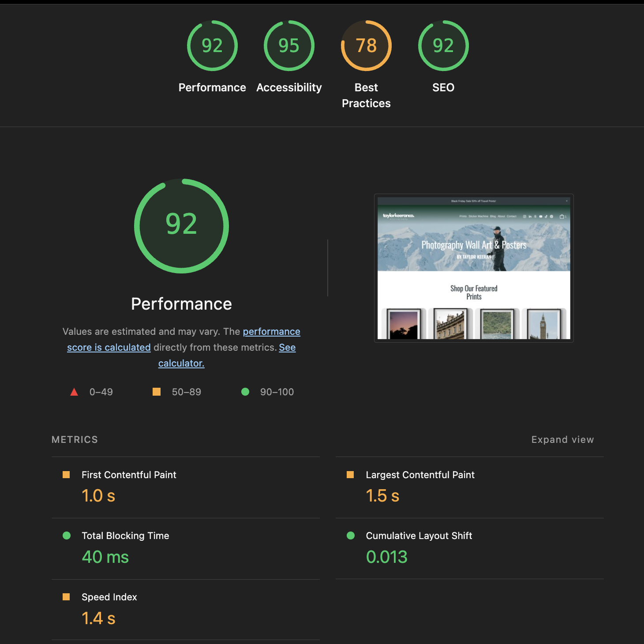Click the Behance icon between LinkedIn and YouTube

535,217
